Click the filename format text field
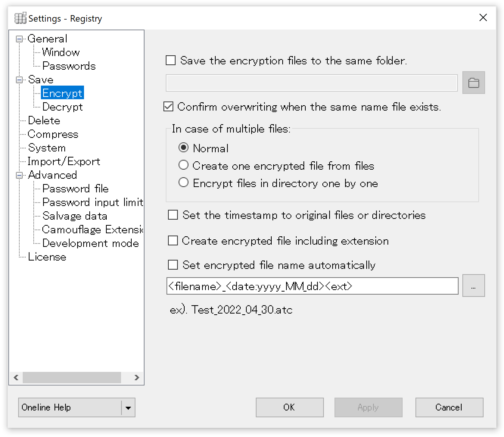This screenshot has width=504, height=437. [x=312, y=286]
